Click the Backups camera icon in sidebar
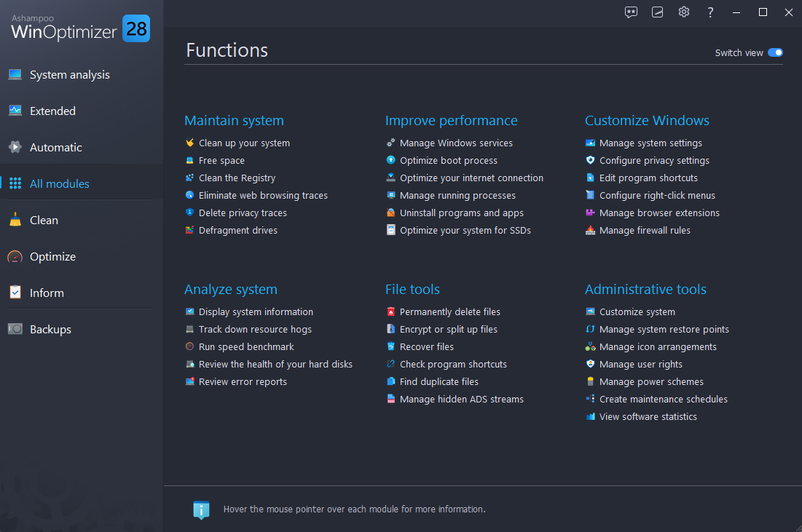Image resolution: width=802 pixels, height=532 pixels. pos(15,329)
